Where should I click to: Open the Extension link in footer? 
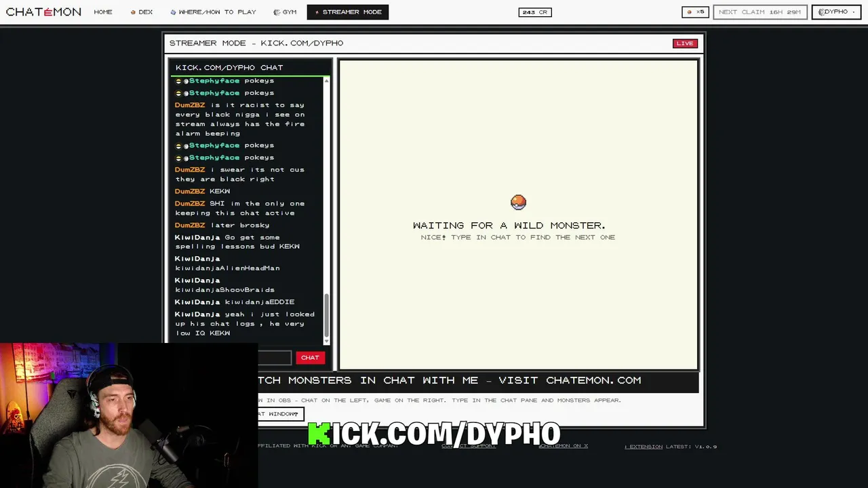point(644,447)
